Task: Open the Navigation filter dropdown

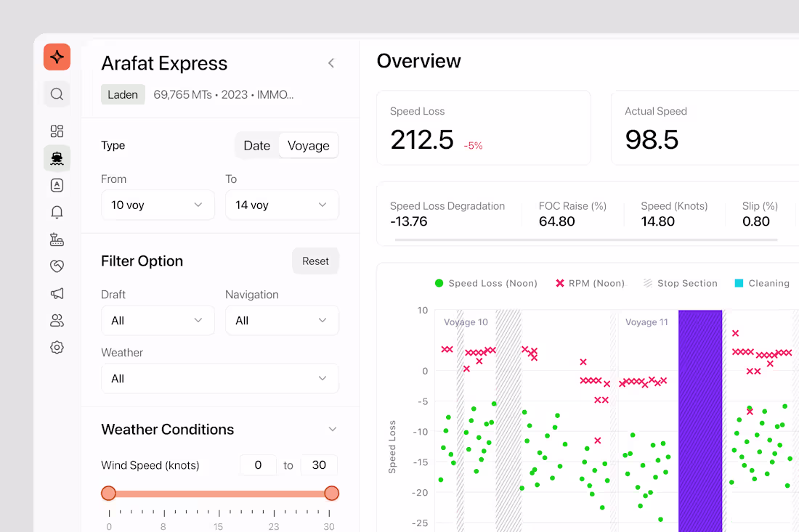Action: coord(282,320)
